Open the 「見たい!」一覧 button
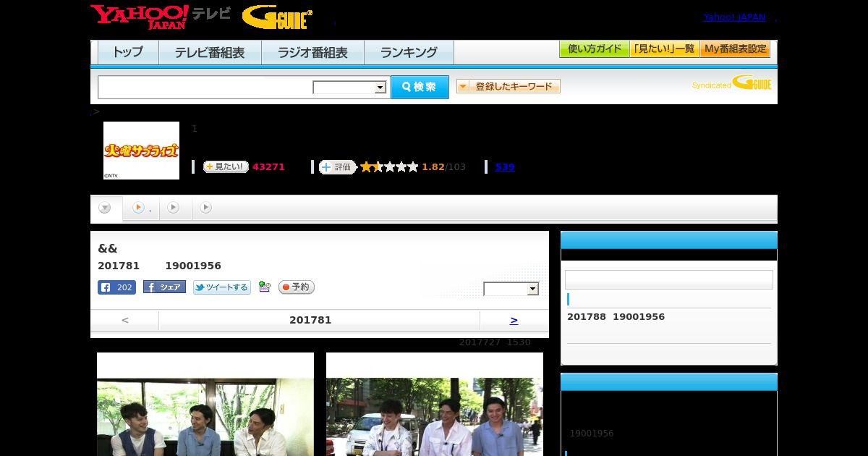 pos(665,49)
